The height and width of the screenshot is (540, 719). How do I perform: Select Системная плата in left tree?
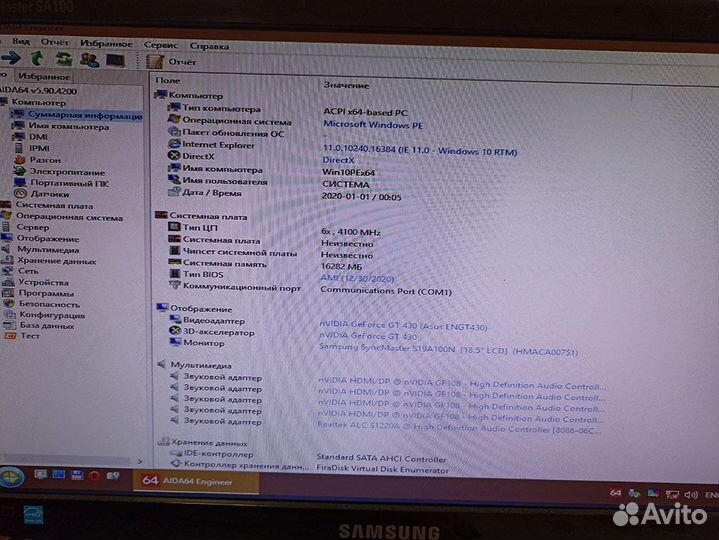click(x=54, y=205)
